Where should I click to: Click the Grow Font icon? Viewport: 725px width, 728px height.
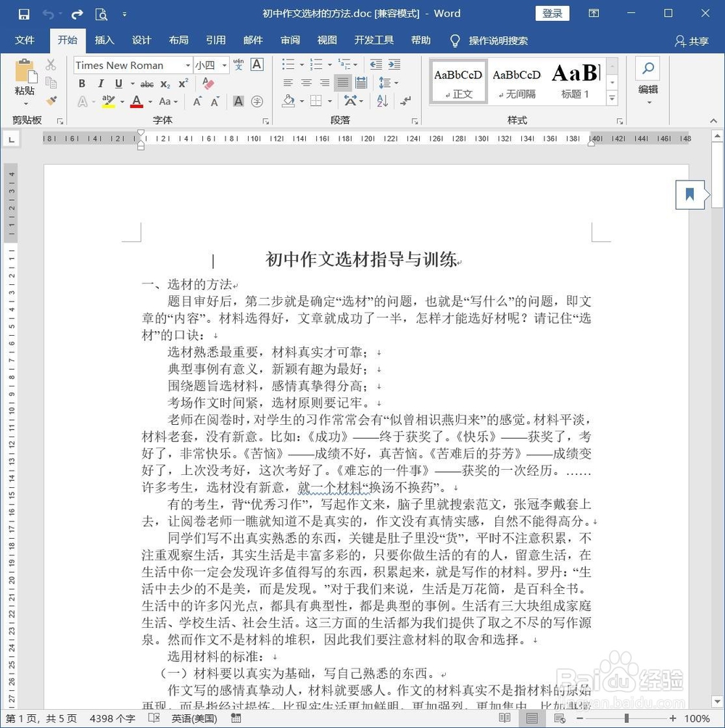coord(197,102)
